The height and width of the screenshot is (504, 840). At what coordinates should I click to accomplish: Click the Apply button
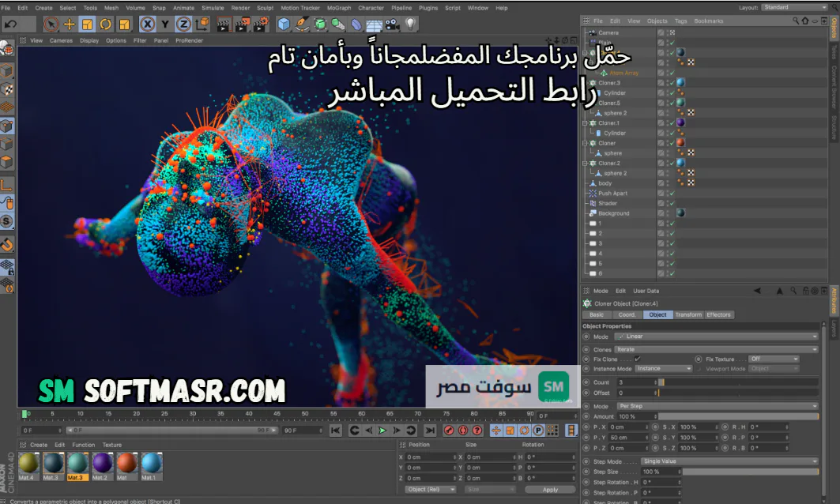pos(550,490)
